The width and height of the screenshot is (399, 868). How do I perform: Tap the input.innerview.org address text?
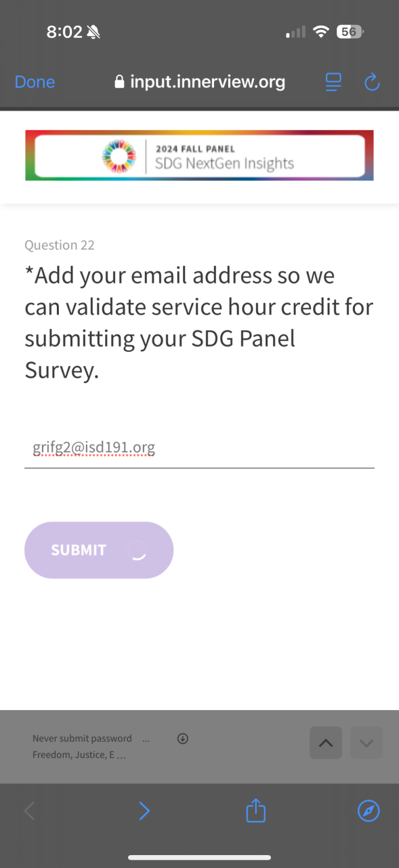point(207,82)
